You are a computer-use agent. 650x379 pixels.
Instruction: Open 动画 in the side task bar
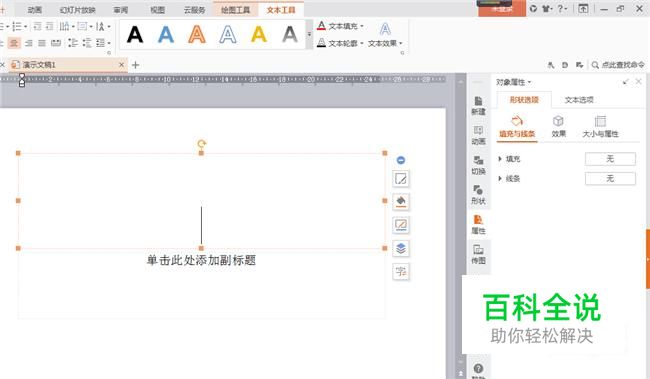(x=478, y=136)
